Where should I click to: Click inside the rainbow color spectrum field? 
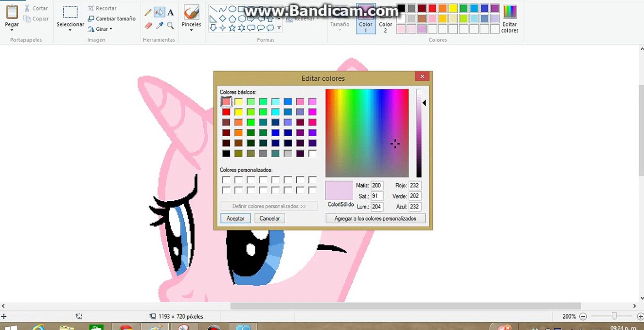pyautogui.click(x=367, y=133)
